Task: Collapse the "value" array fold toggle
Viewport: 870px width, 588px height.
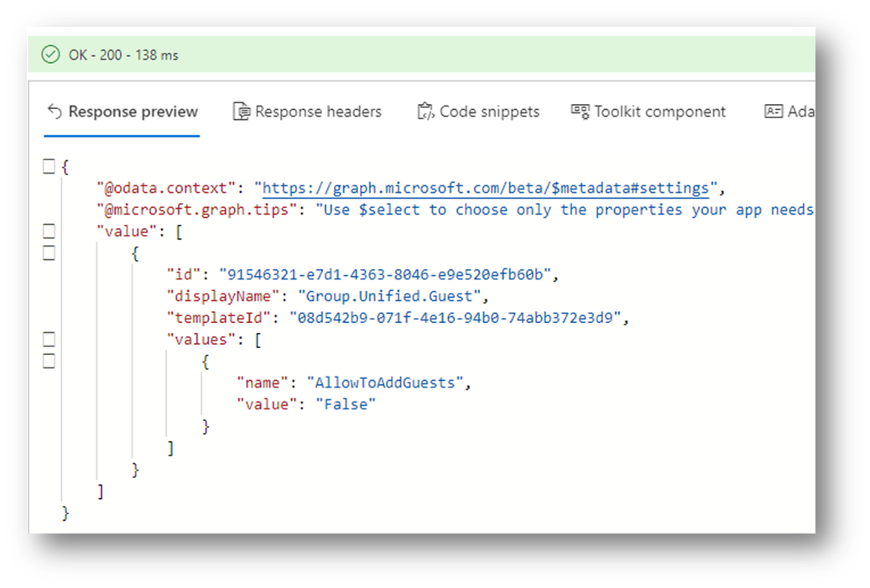Action: tap(49, 231)
